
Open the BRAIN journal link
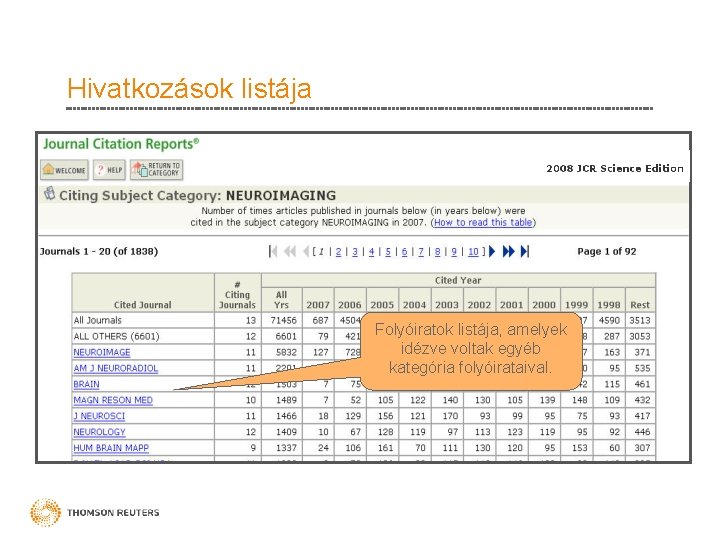[x=86, y=384]
